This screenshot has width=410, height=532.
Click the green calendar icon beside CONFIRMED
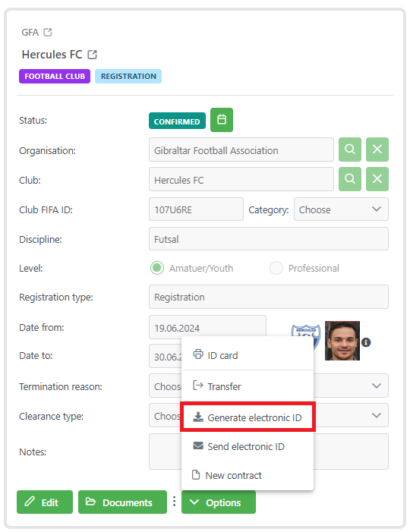[222, 120]
